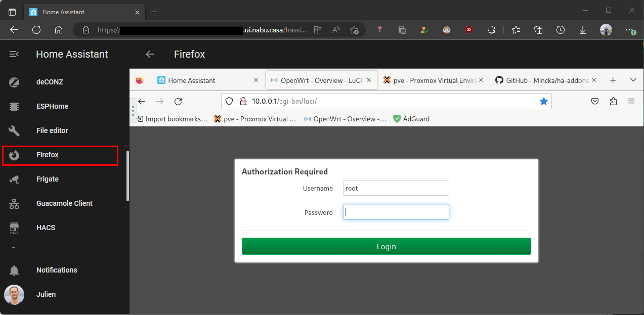This screenshot has width=644, height=315.
Task: Open Edge tab actions menu
Action: pyautogui.click(x=12, y=12)
